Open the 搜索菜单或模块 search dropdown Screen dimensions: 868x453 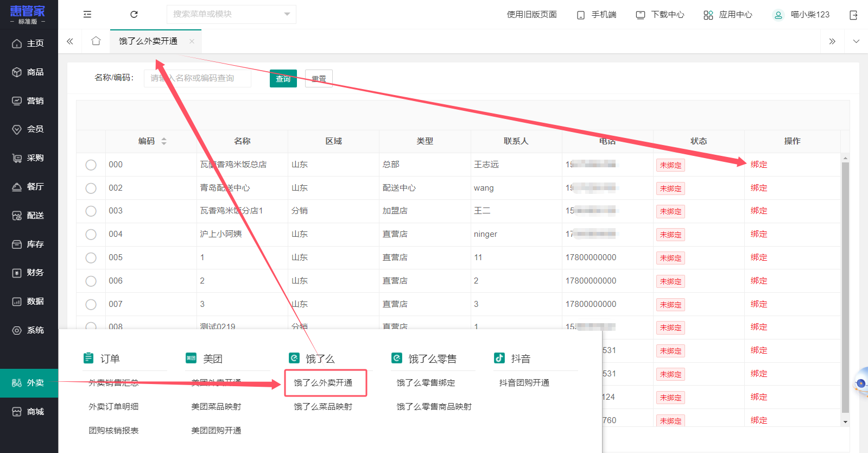pos(231,14)
